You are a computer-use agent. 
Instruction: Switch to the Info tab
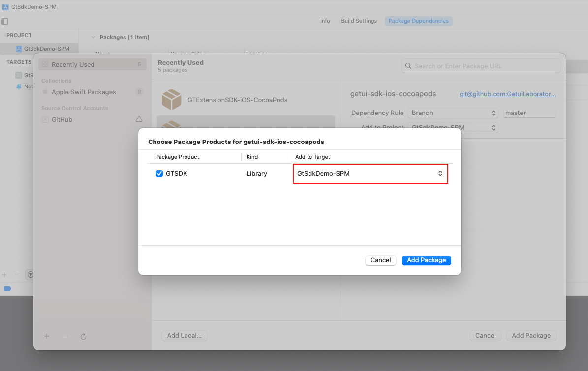325,21
